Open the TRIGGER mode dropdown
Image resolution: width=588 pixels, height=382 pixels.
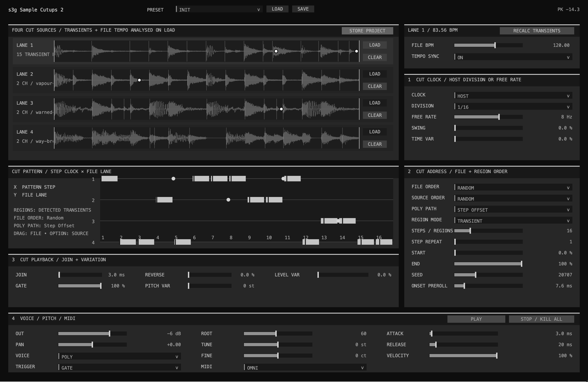[120, 367]
